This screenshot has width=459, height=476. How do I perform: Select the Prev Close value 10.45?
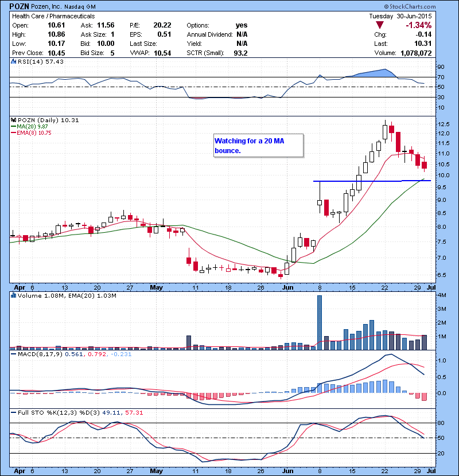(x=56, y=53)
